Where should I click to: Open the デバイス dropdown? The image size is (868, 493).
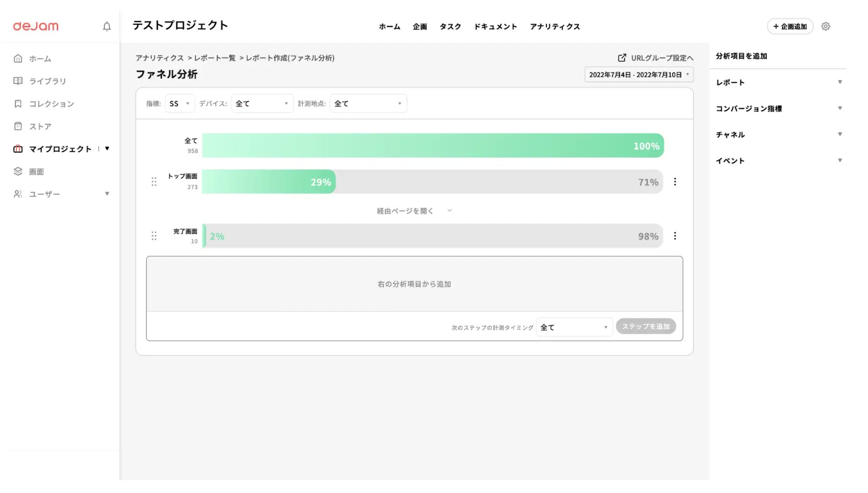262,104
